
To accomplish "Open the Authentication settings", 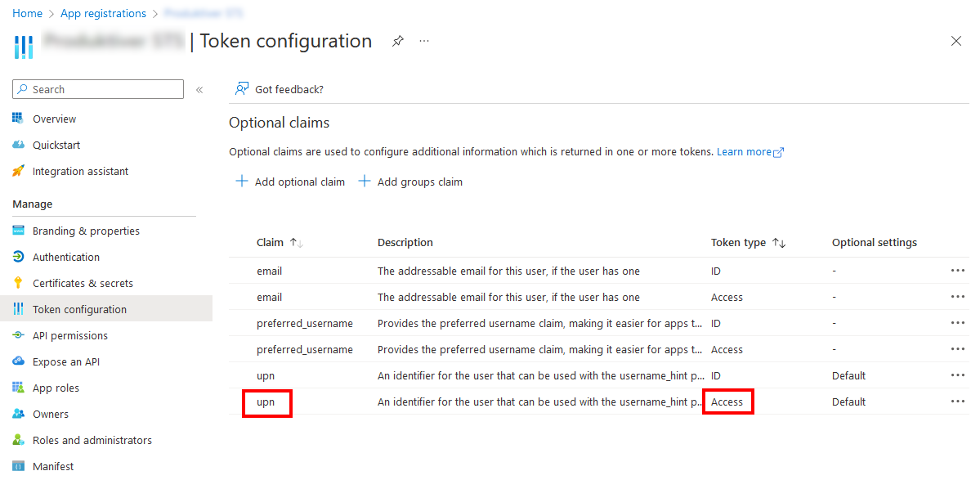I will click(x=66, y=257).
